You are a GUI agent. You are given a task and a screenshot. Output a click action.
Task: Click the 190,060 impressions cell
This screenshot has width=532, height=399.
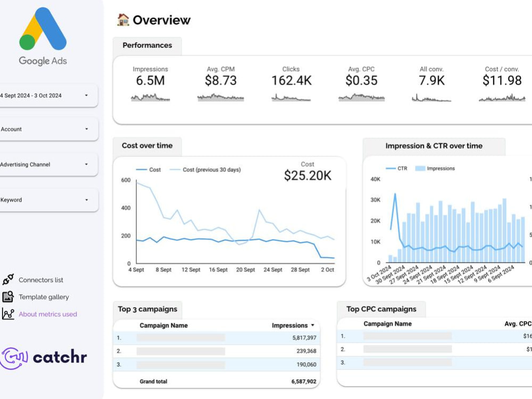click(306, 364)
